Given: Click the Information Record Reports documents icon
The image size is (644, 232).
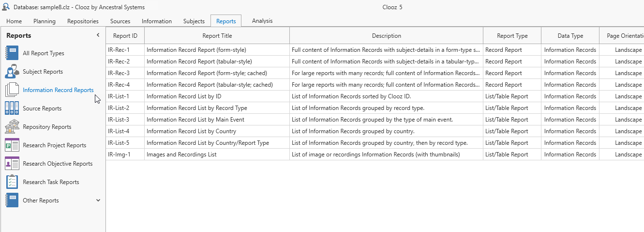Looking at the screenshot, I should coord(12,90).
